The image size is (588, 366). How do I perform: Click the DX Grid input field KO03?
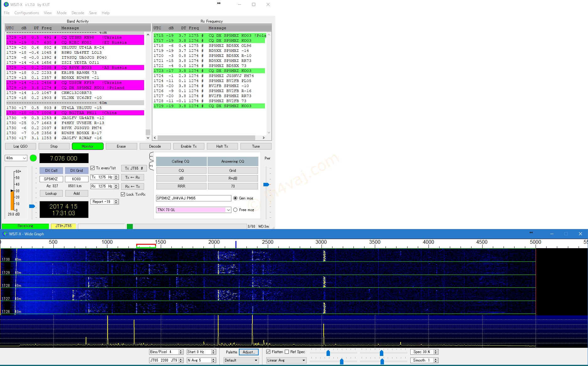point(77,179)
